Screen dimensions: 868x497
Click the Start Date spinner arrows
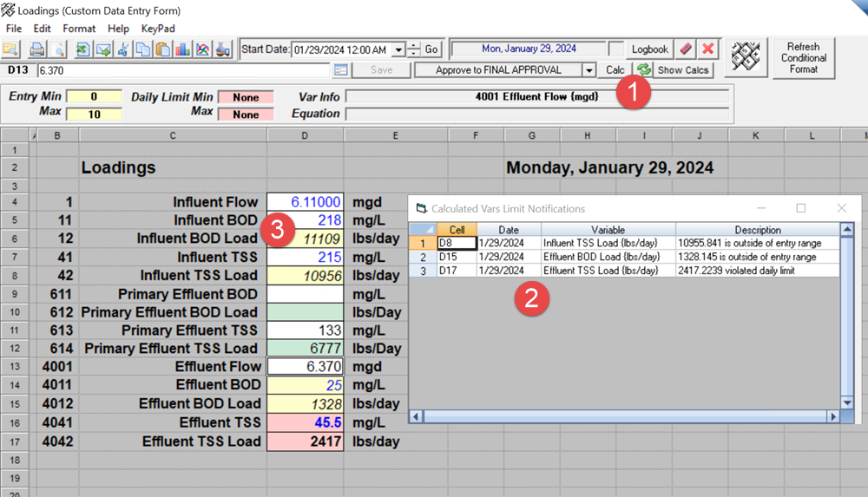coord(413,50)
